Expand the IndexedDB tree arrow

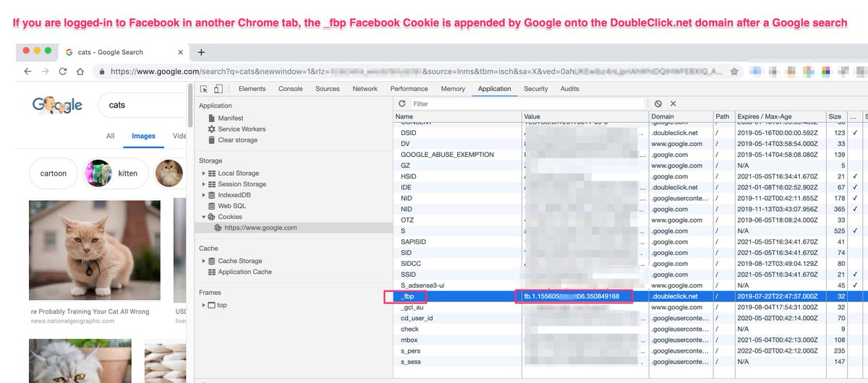pos(203,194)
